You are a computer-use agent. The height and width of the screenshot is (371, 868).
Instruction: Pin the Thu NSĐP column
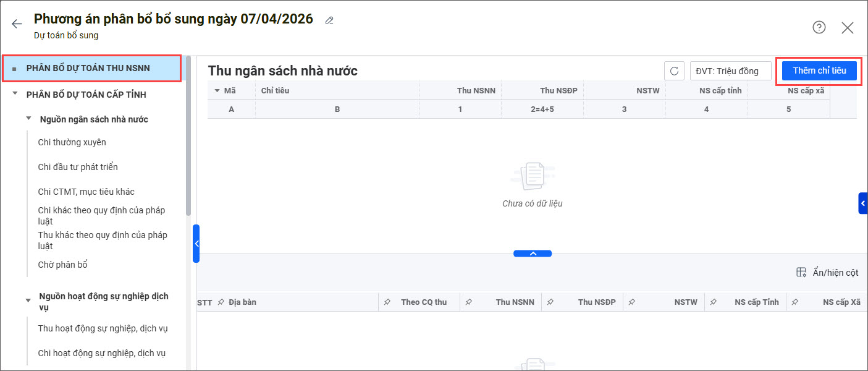point(550,302)
